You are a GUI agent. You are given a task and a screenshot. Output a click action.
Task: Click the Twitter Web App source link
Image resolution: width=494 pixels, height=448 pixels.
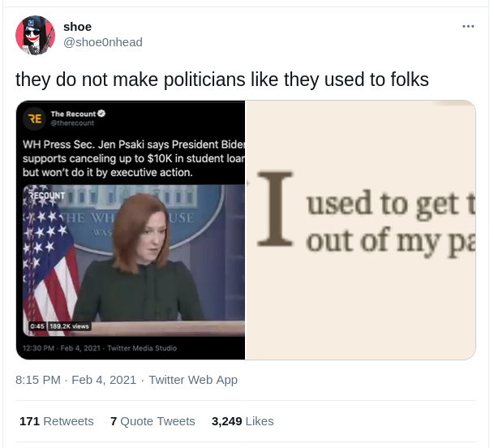click(x=193, y=380)
